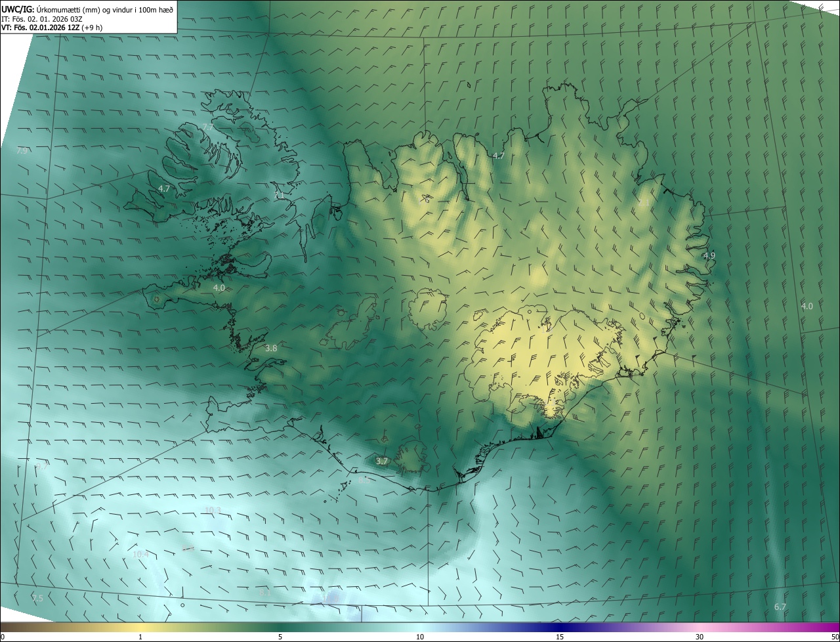Click the 15 tick on the color scale

pos(560,637)
